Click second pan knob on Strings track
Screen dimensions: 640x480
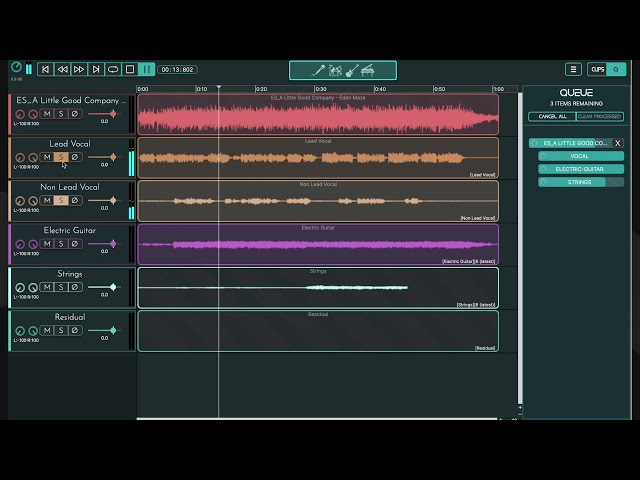[33, 287]
